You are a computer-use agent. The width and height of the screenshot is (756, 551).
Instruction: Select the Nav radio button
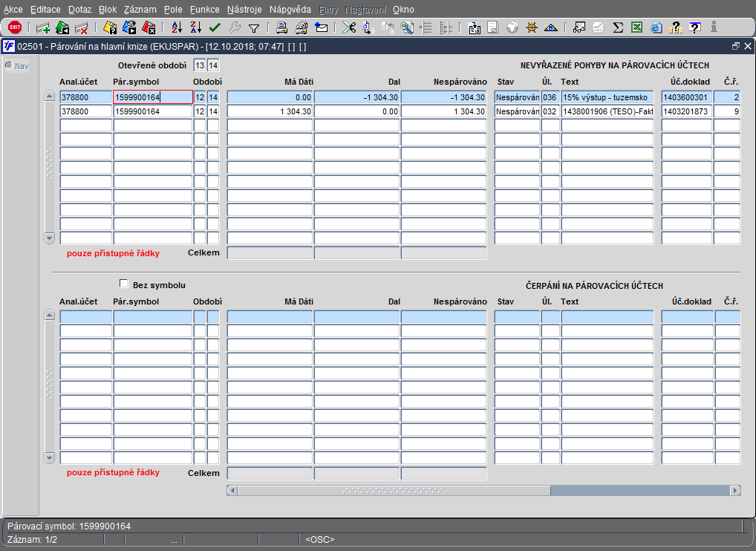[9, 66]
